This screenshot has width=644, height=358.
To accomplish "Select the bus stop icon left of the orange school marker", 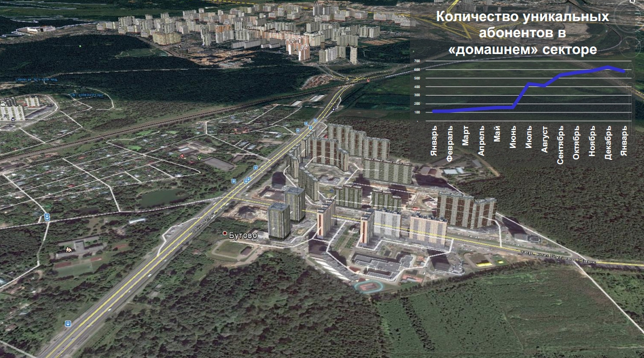I will (x=47, y=217).
